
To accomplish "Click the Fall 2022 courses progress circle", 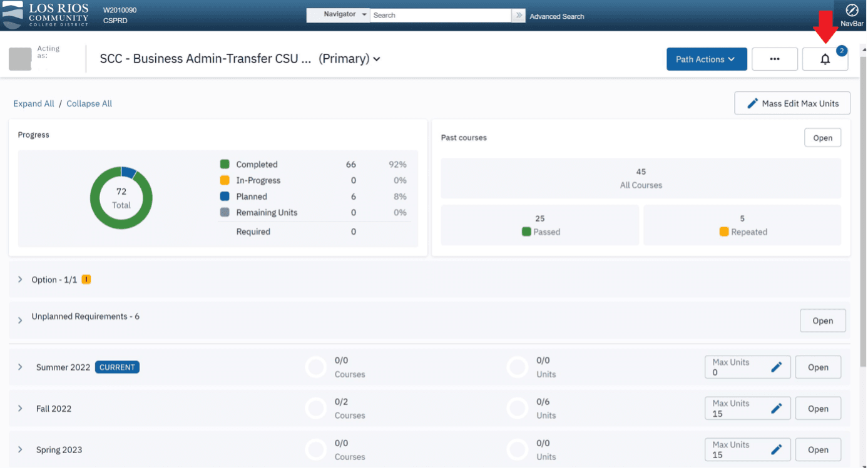I will coord(316,409).
